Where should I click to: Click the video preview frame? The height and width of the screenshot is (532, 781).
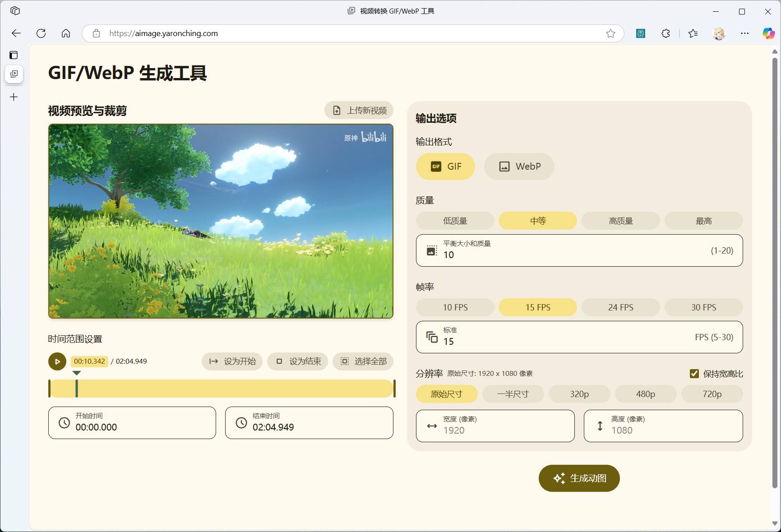pos(221,221)
